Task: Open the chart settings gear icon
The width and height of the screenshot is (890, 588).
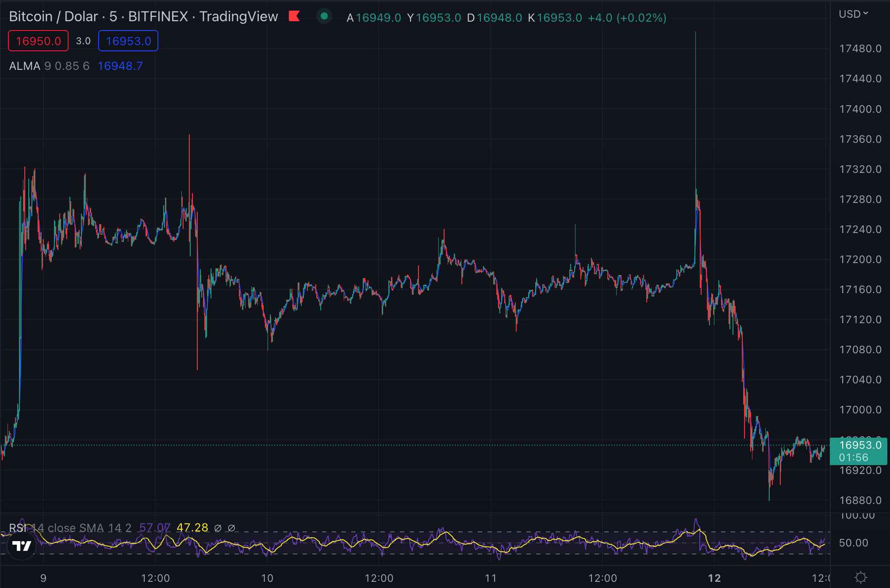Action: point(861,577)
